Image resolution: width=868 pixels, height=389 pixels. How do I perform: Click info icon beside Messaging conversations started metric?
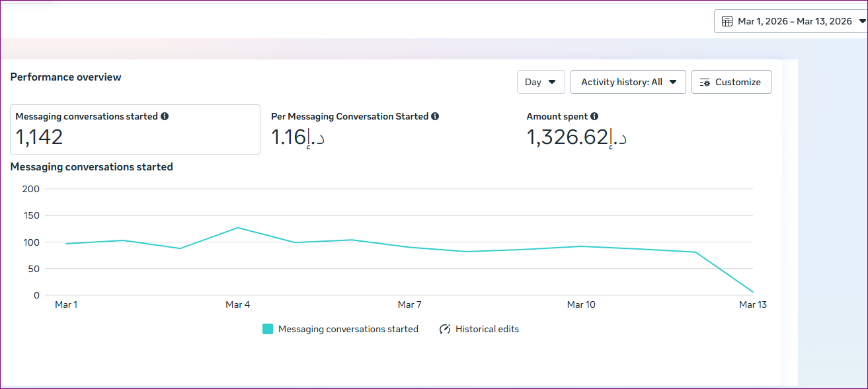click(x=165, y=116)
